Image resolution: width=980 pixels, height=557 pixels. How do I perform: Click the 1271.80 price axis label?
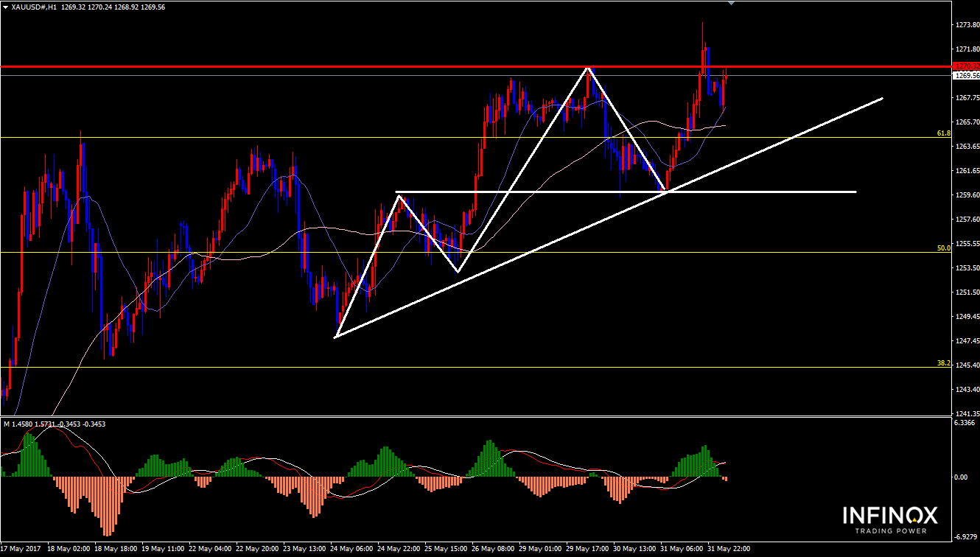[967, 49]
